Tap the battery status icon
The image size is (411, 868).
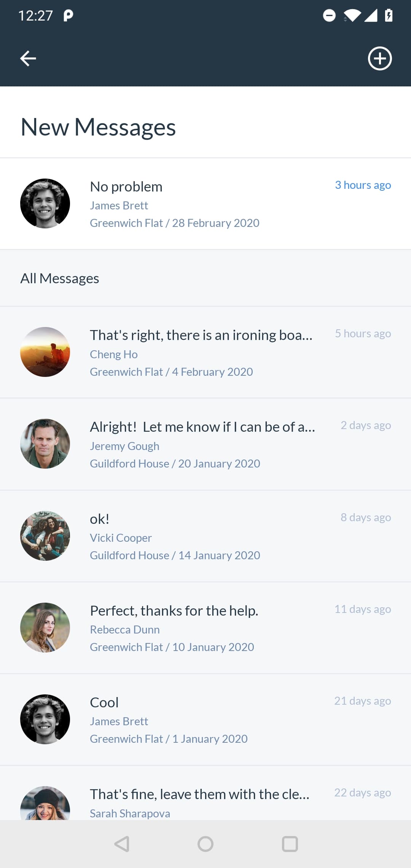pyautogui.click(x=389, y=16)
